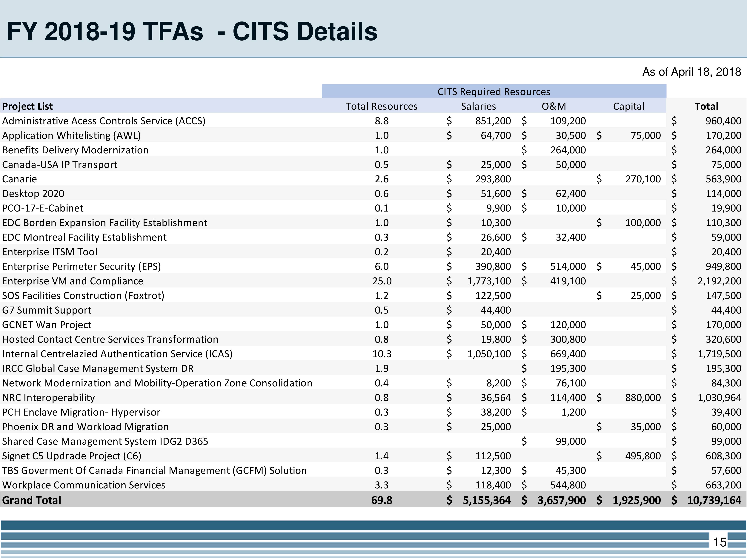This screenshot has height=560, width=747.
Task: Select the 'Total Resources' column header
Action: [x=381, y=106]
